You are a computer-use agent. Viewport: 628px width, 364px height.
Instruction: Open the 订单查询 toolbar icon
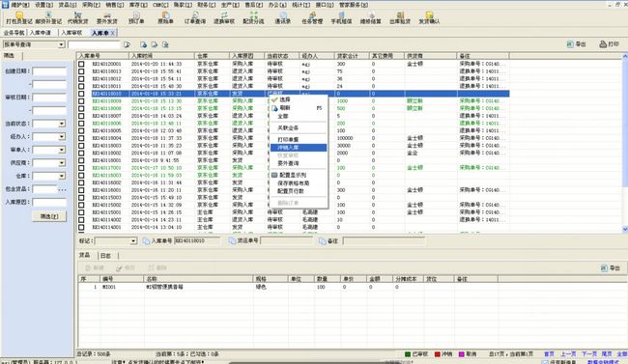(195, 18)
